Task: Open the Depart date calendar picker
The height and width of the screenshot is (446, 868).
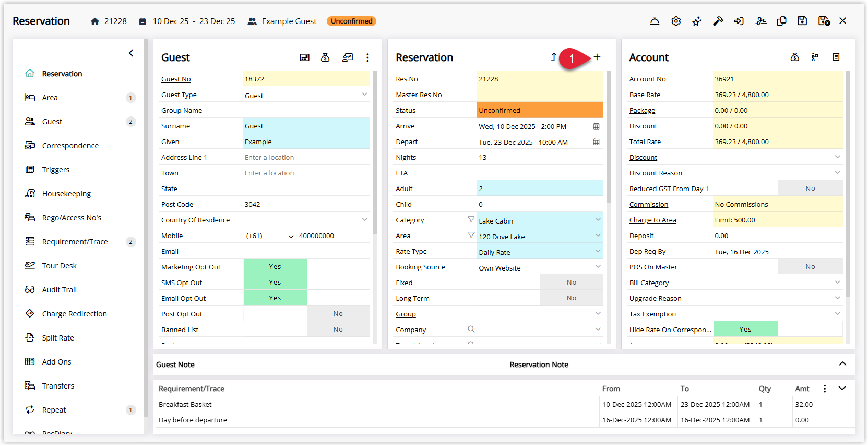Action: click(x=596, y=142)
